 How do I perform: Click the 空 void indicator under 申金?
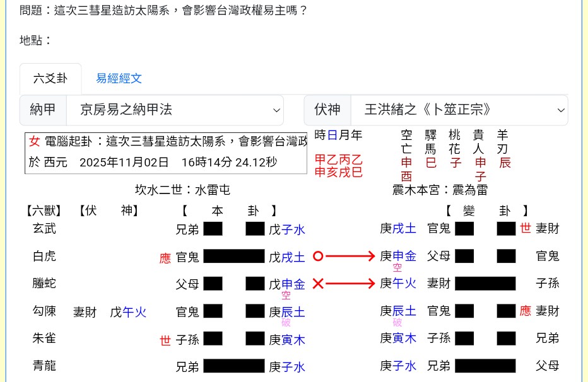point(286,294)
